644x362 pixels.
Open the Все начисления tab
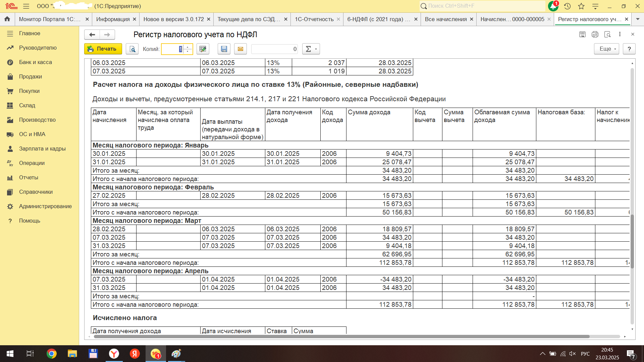point(445,19)
